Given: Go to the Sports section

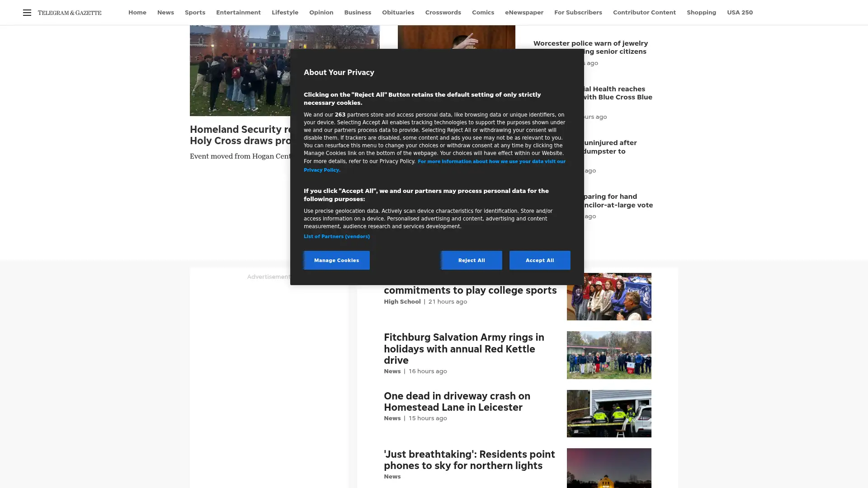Looking at the screenshot, I should pos(195,12).
